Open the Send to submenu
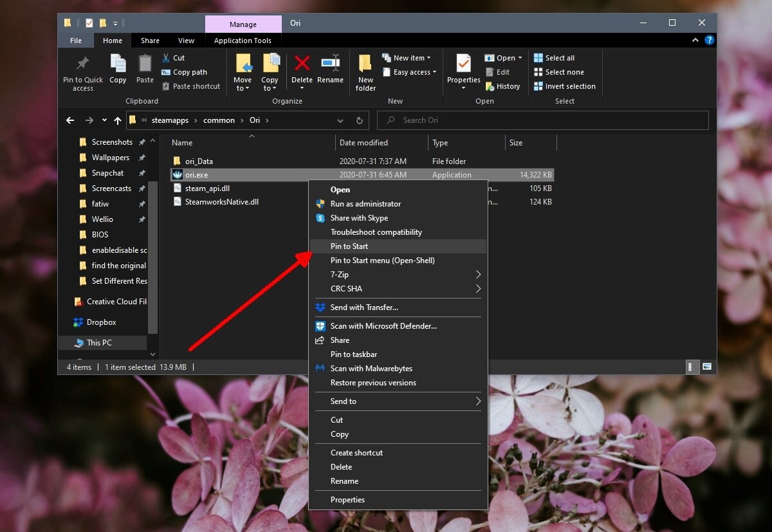Screen dimensions: 772x532 coord(398,401)
